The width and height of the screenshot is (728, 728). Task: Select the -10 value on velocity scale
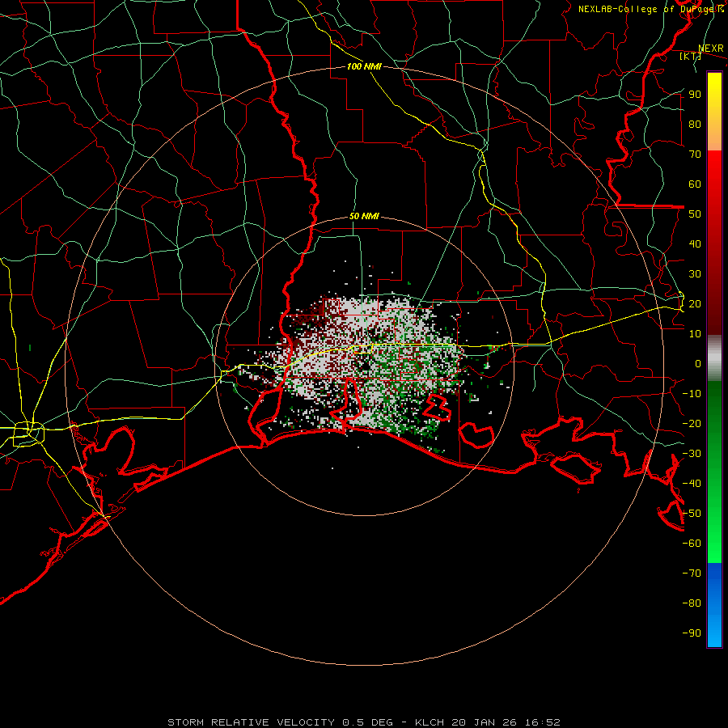click(692, 394)
